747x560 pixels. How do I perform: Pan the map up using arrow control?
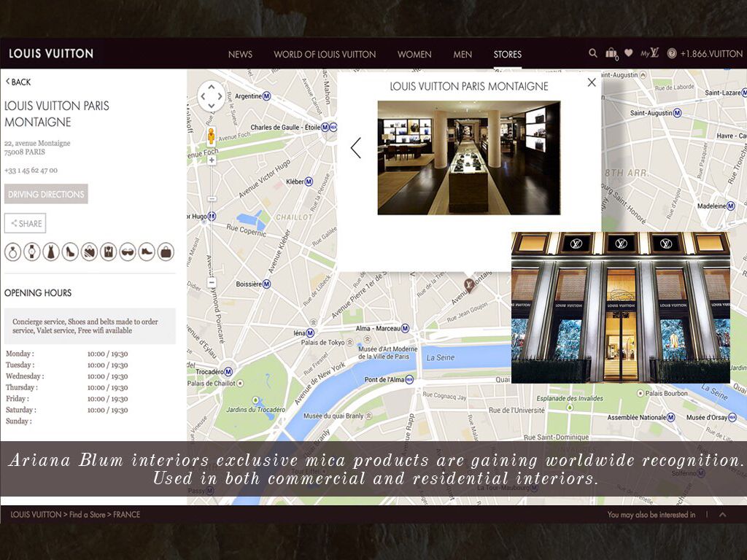(212, 87)
